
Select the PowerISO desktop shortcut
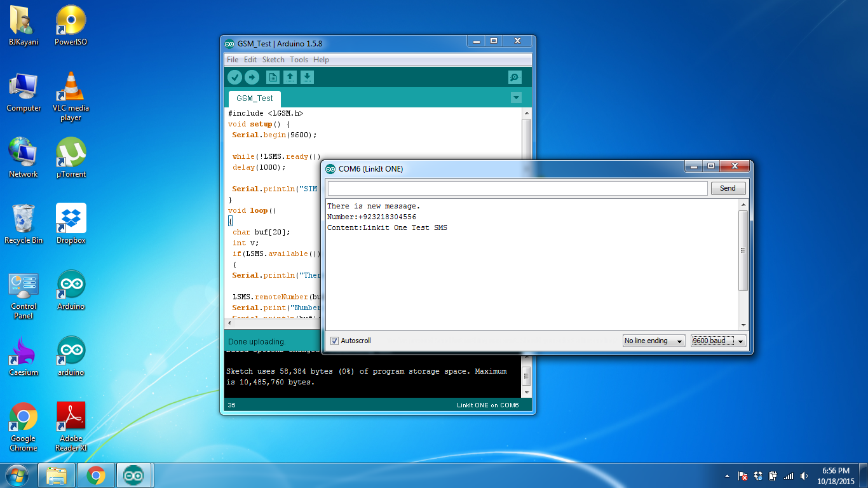point(71,26)
